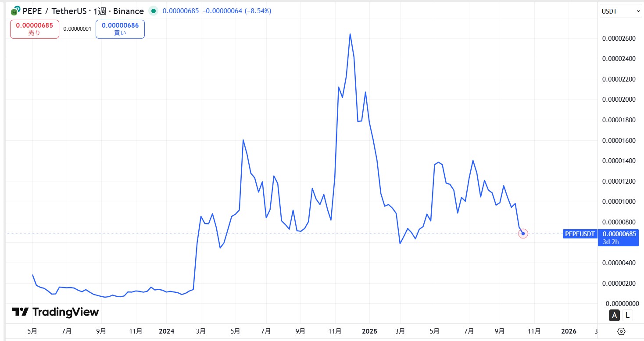Click the 0.00002600 price axis label

(x=619, y=39)
